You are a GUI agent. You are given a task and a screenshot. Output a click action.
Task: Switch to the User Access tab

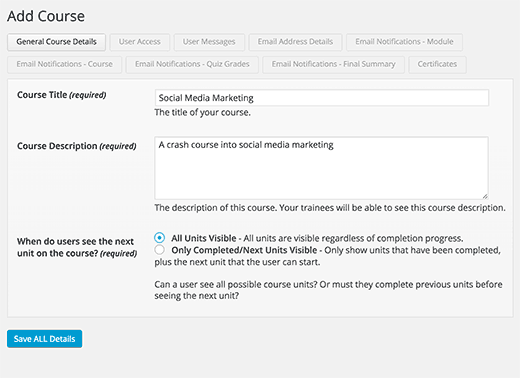(140, 42)
